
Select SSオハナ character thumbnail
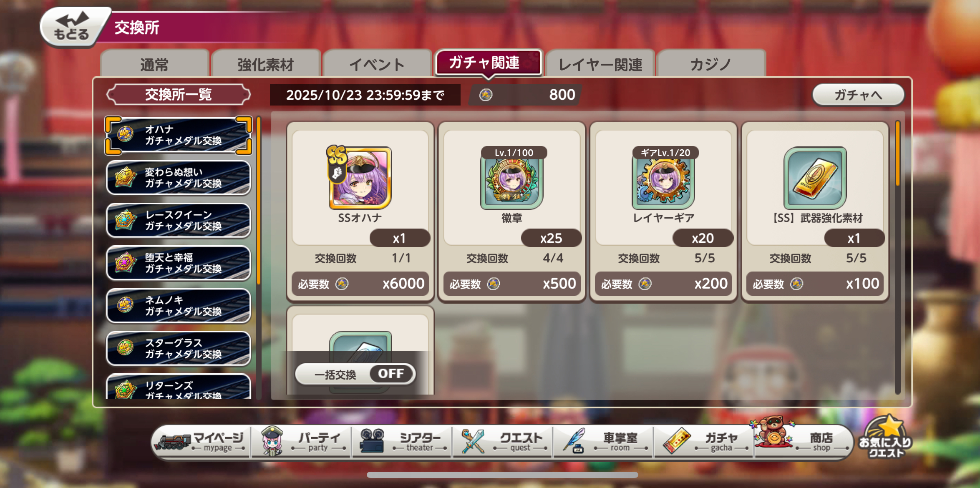(x=360, y=177)
